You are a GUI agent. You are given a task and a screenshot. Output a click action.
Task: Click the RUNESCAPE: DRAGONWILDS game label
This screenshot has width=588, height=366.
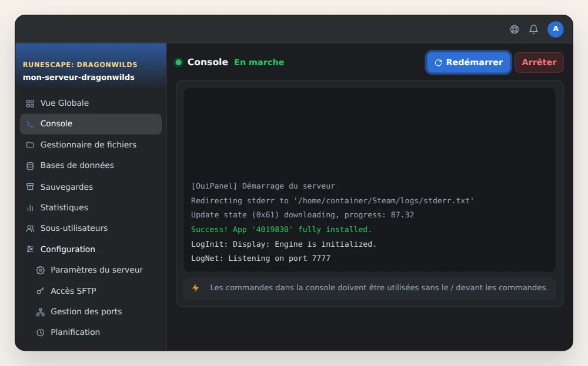pos(80,65)
